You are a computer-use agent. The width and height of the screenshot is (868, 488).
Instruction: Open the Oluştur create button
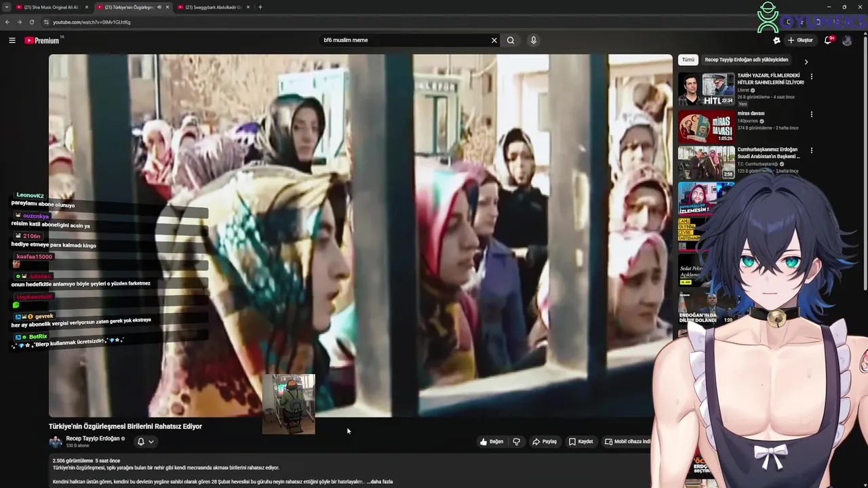(x=800, y=40)
